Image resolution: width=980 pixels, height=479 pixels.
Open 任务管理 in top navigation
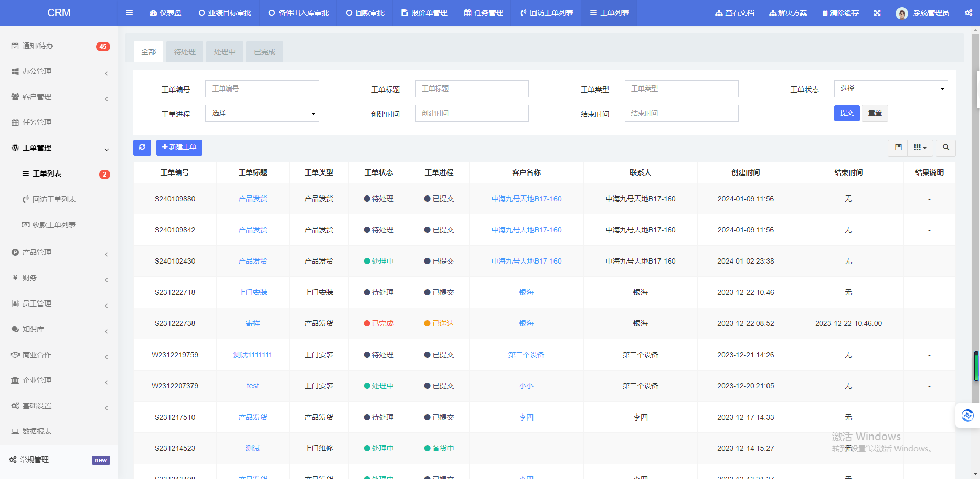[x=484, y=13]
